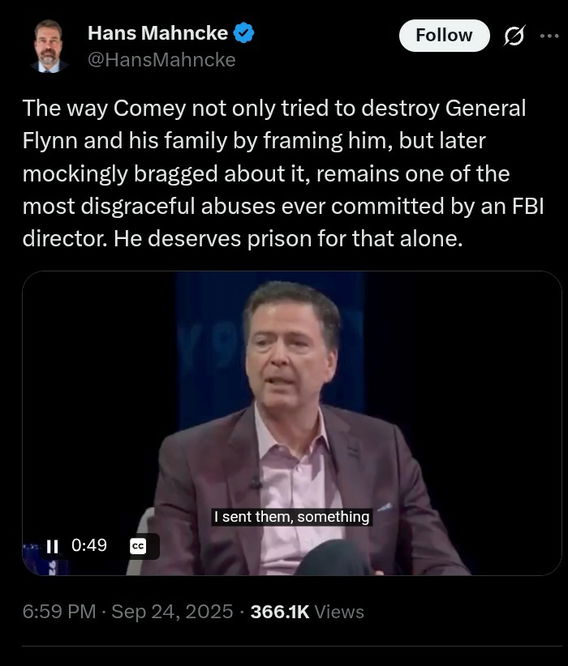Image resolution: width=568 pixels, height=666 pixels.
Task: Open the @HansMahncke handle link
Action: click(161, 60)
